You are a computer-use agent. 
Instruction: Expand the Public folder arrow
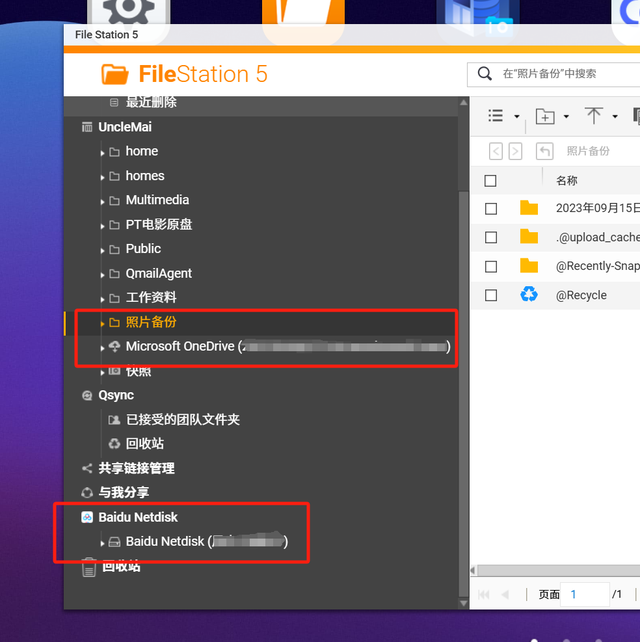tap(102, 251)
